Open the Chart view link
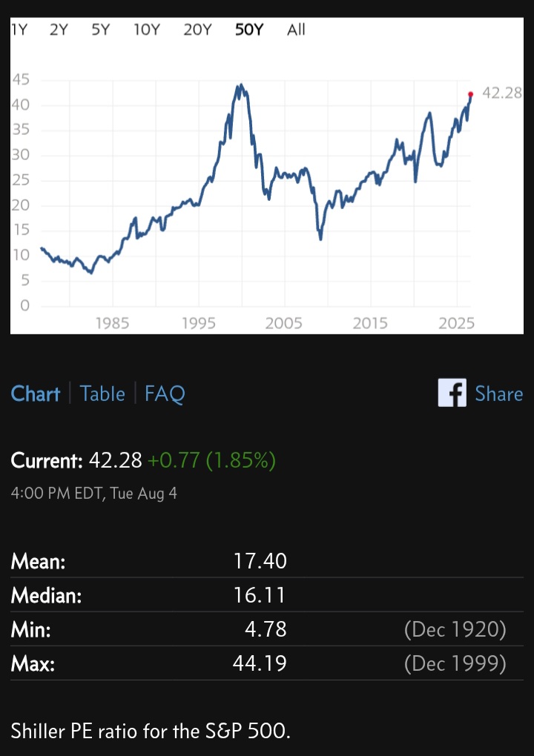The width and height of the screenshot is (534, 756). click(x=35, y=394)
